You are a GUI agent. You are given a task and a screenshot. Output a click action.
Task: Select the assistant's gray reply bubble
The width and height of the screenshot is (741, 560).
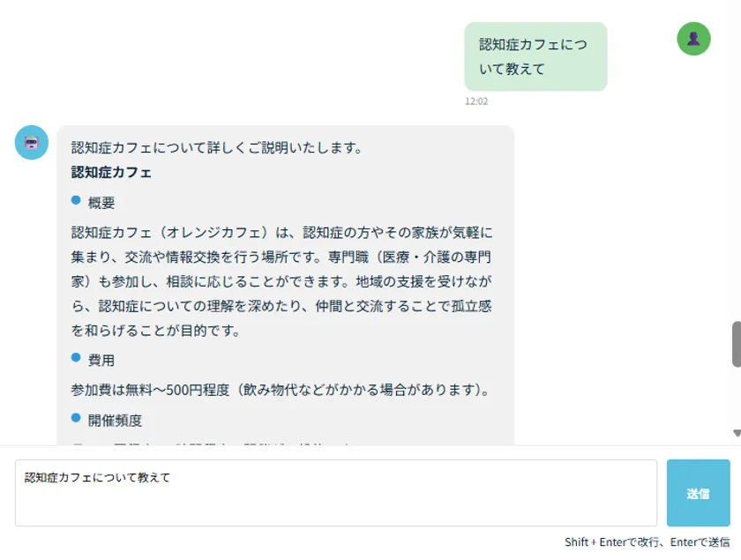coord(282,282)
